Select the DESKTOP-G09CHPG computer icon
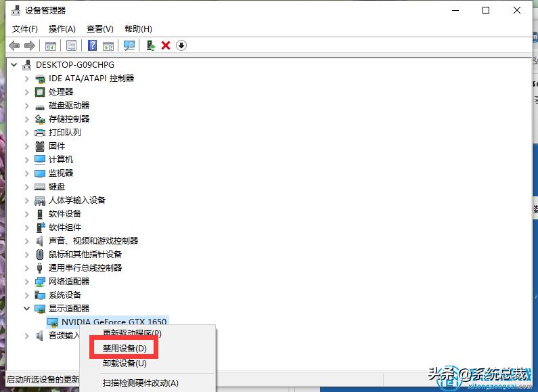This screenshot has height=392, width=538. click(x=27, y=64)
